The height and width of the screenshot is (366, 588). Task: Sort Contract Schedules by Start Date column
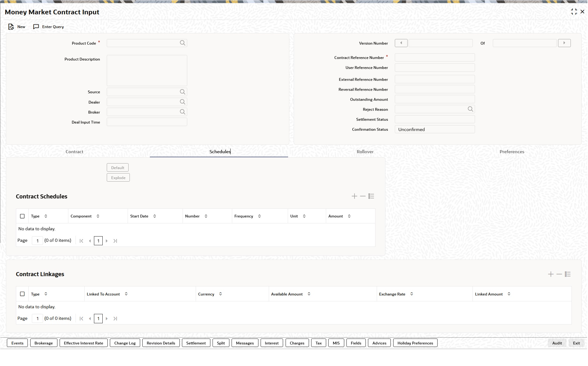pos(154,216)
